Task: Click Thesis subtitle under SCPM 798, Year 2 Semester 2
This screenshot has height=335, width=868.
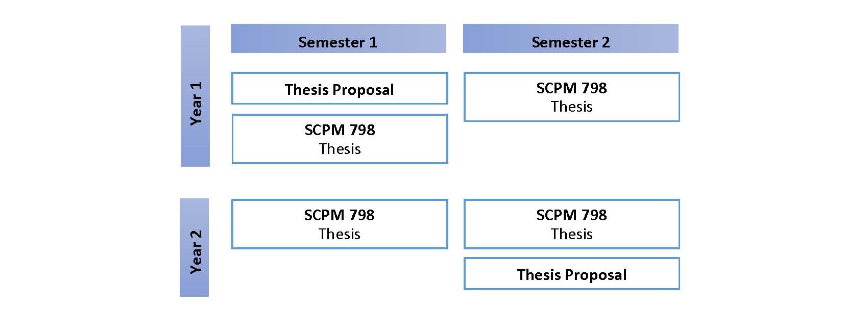Action: tap(571, 234)
